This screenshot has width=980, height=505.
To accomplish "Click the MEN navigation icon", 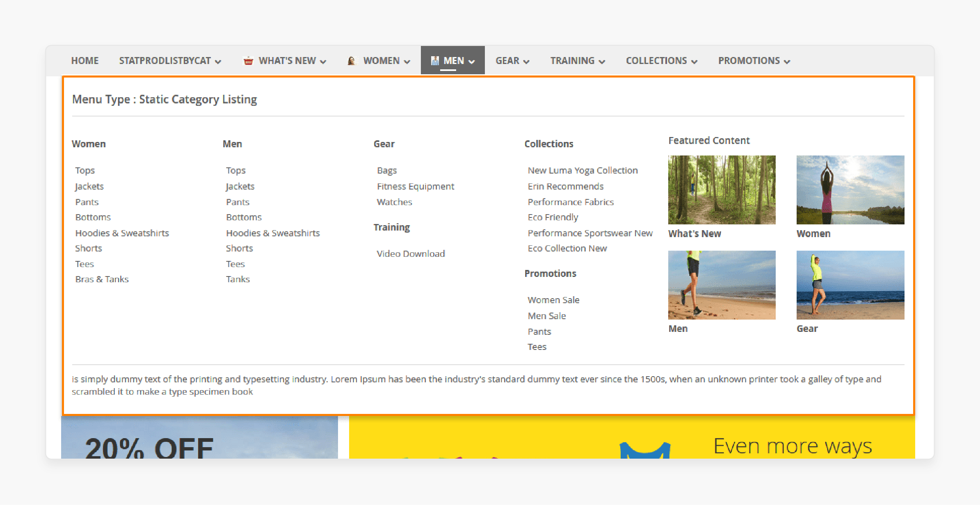I will pos(435,61).
